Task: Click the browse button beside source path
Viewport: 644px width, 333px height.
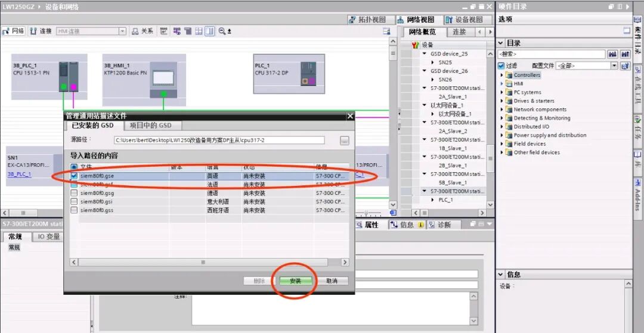Action: (345, 141)
